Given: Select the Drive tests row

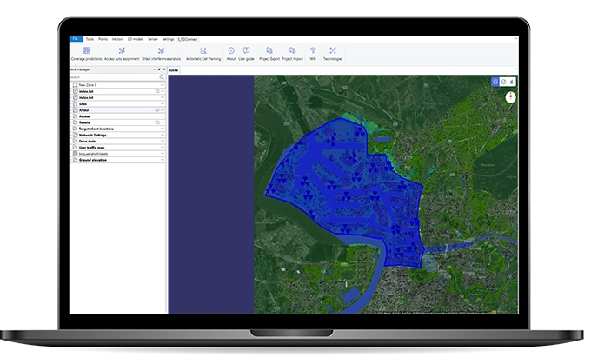Looking at the screenshot, I should (117, 141).
